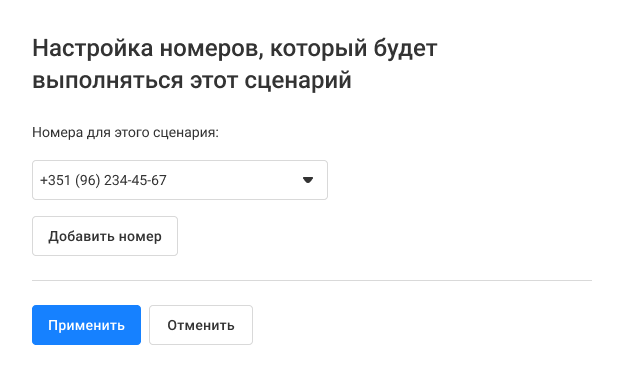Add another number with Добавить номер
Viewport: 624px width, 377px height.
pos(105,236)
